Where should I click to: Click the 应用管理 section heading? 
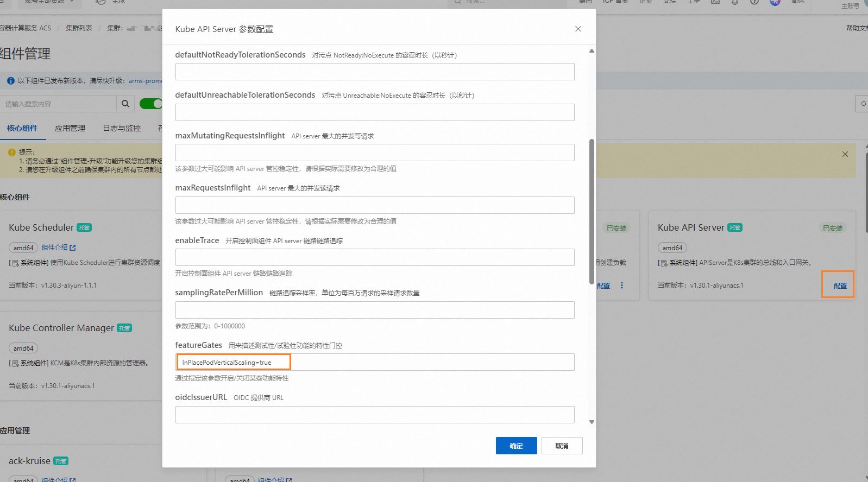[x=15, y=430]
